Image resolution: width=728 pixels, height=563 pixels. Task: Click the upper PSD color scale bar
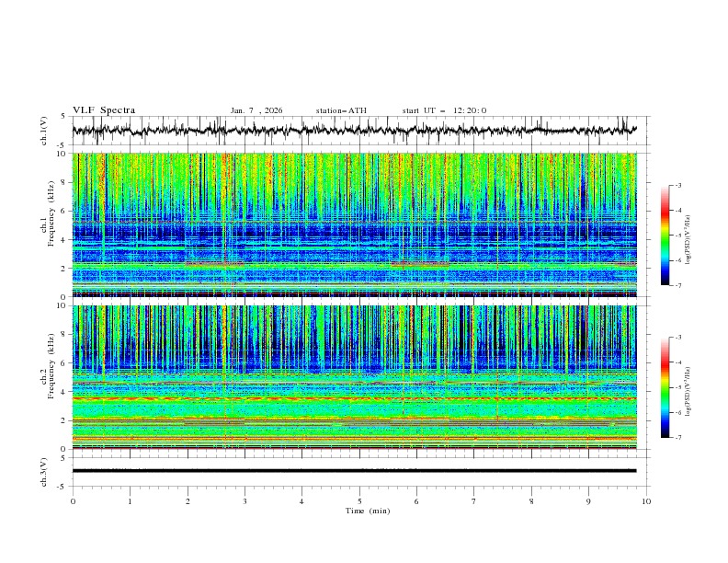pos(665,236)
